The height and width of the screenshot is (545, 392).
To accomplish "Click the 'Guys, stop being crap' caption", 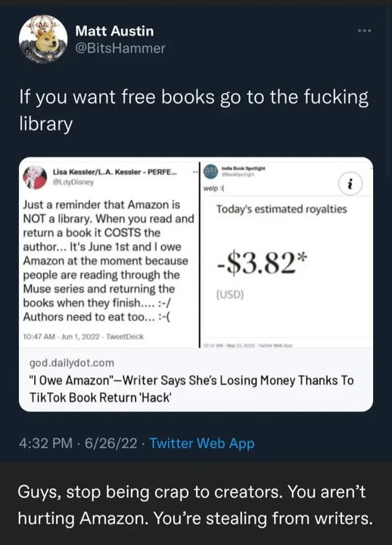I will pyautogui.click(x=195, y=505).
